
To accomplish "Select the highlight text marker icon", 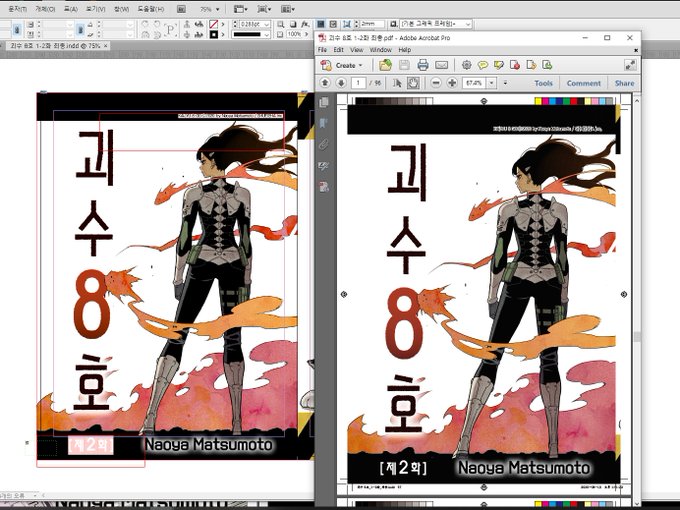I will point(499,65).
